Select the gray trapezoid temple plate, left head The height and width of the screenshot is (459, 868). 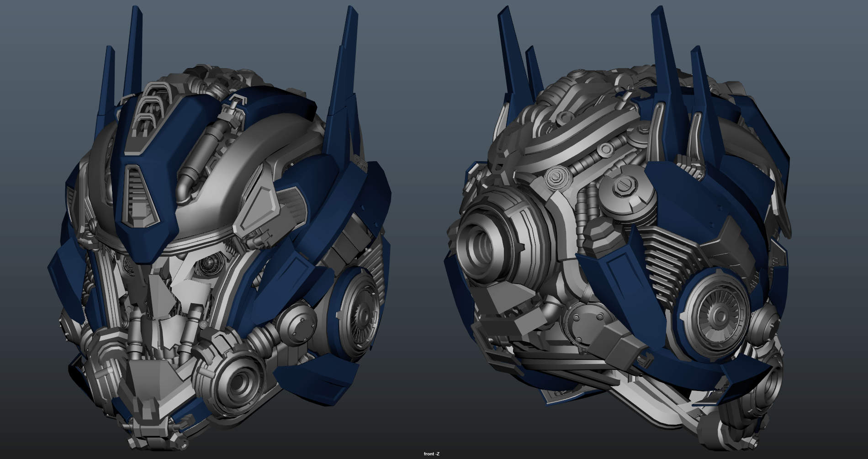pyautogui.click(x=259, y=205)
